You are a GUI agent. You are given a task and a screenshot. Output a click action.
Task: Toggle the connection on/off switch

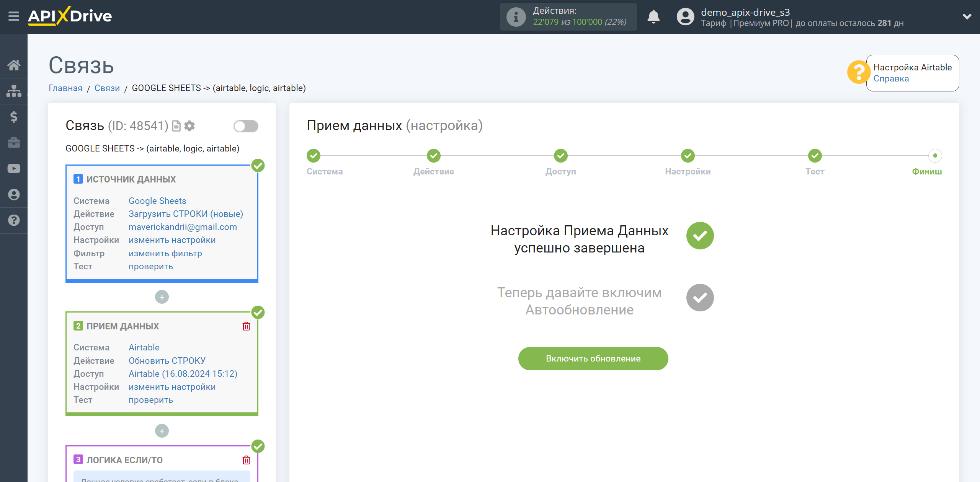coord(246,126)
